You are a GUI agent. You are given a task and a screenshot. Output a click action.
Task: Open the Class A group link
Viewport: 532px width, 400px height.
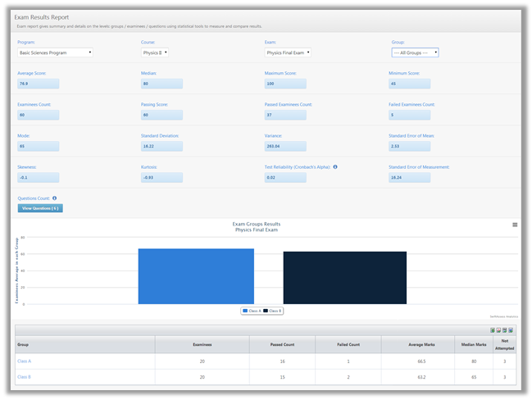pos(24,361)
